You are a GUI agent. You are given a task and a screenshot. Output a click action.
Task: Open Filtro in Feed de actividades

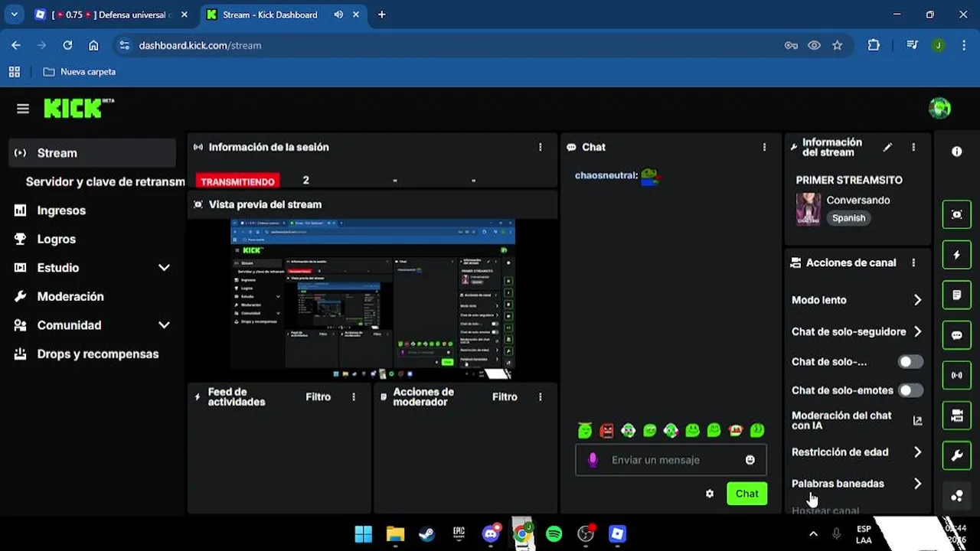318,396
